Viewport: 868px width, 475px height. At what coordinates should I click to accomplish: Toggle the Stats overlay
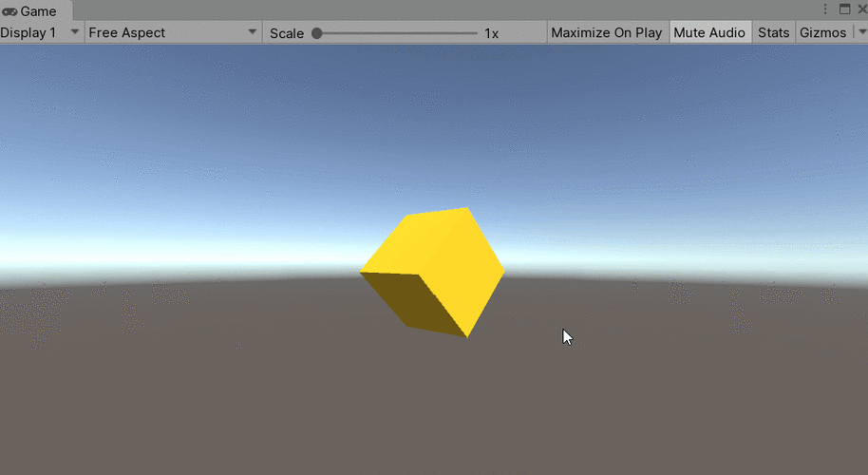click(x=773, y=32)
